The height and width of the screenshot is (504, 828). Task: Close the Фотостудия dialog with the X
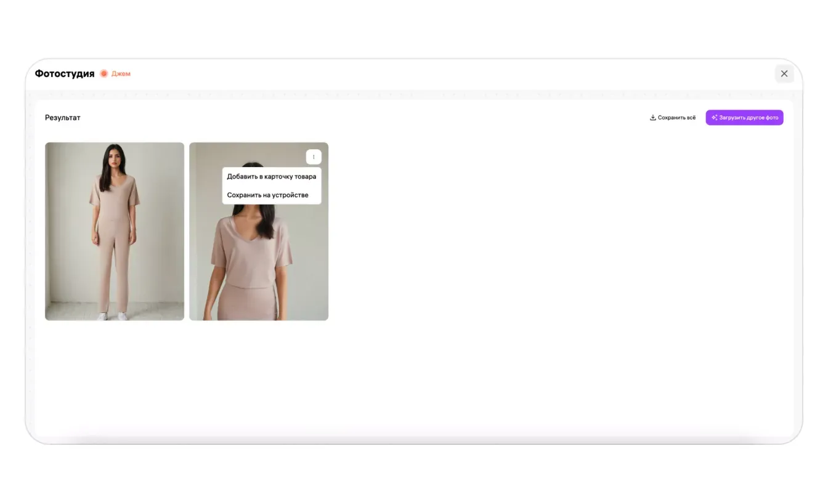[784, 74]
